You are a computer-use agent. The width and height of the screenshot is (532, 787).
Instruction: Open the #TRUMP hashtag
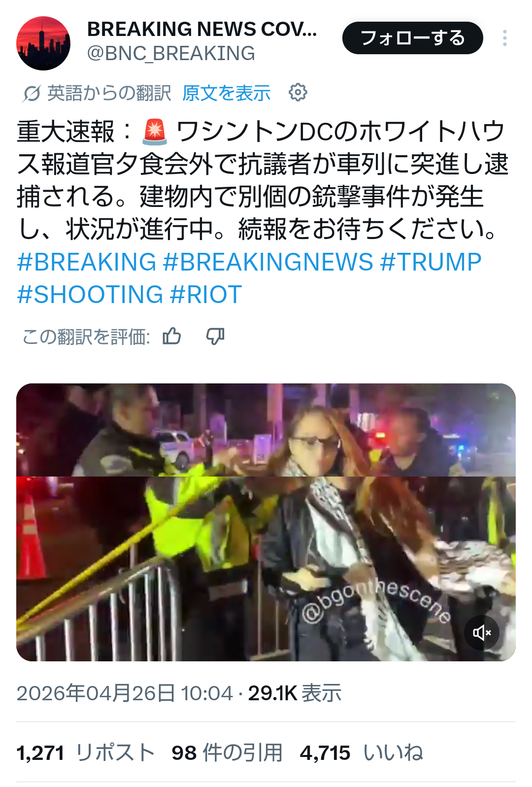pyautogui.click(x=431, y=262)
